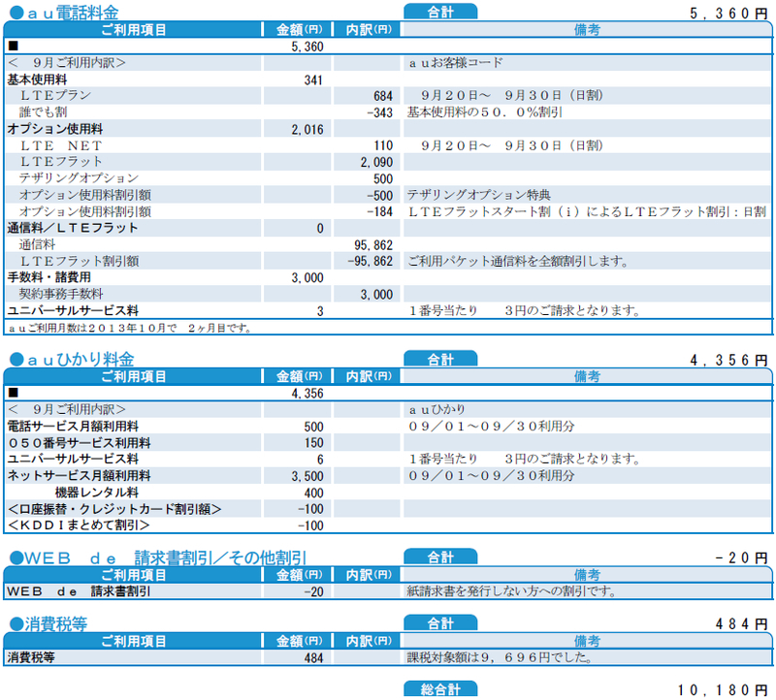This screenshot has width=776, height=700.
Task: Click the '基本使用料' row label
Action: click(37, 80)
